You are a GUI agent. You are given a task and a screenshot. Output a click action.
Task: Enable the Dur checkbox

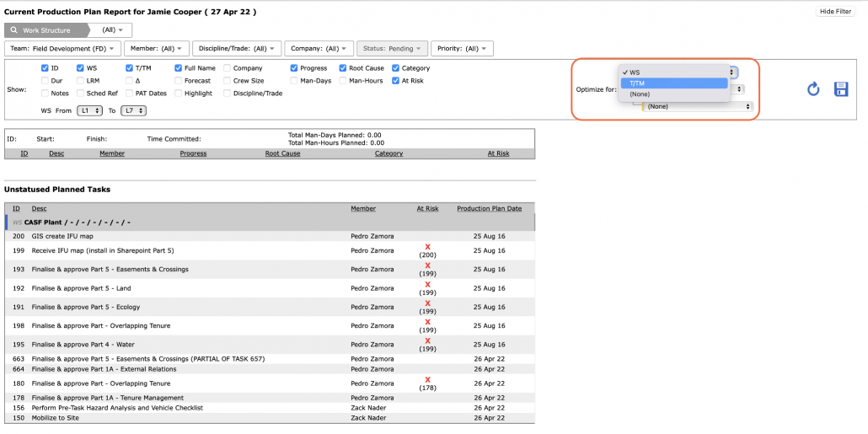45,80
